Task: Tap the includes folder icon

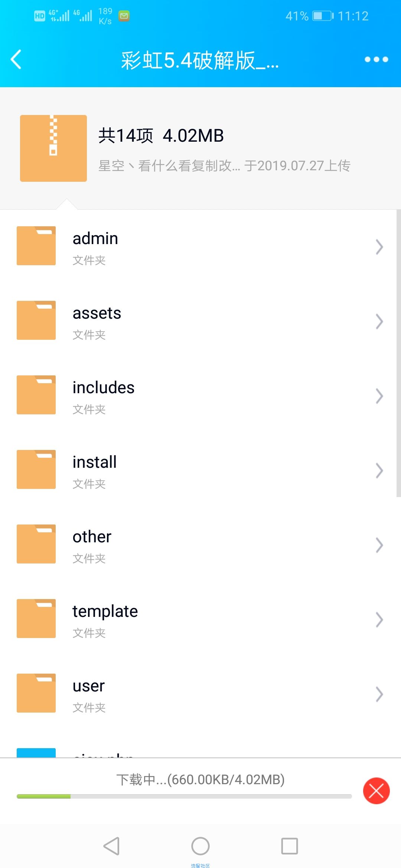Action: point(36,395)
